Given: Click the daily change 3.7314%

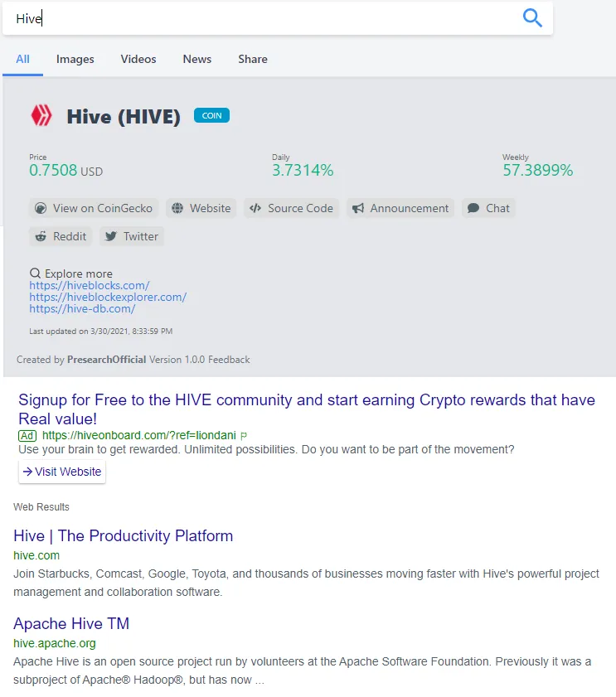Looking at the screenshot, I should pyautogui.click(x=303, y=170).
